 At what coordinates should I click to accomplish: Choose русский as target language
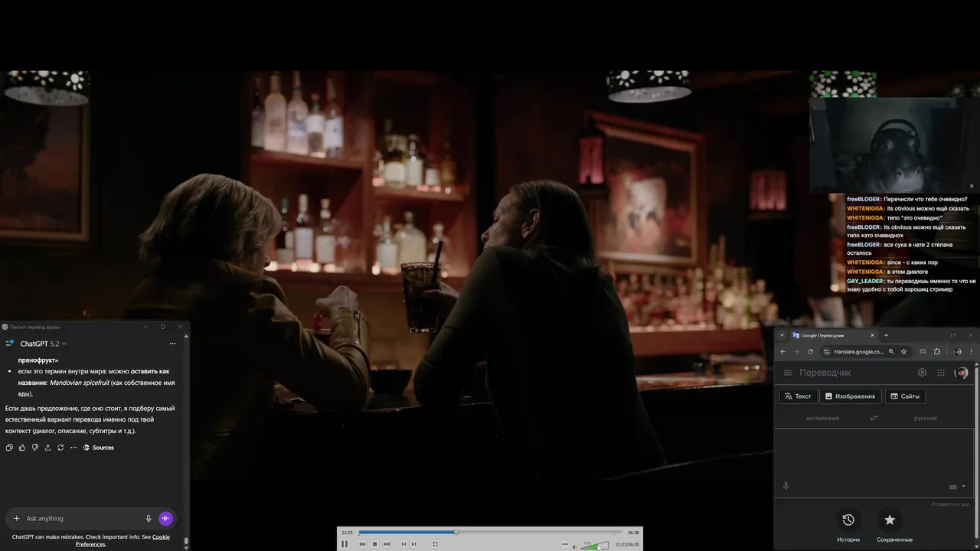(x=926, y=419)
